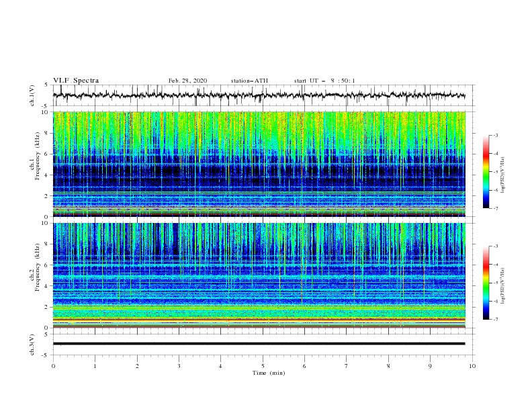Click the time axis tick label "5"
Viewport: 532px width, 411px height.
click(263, 366)
